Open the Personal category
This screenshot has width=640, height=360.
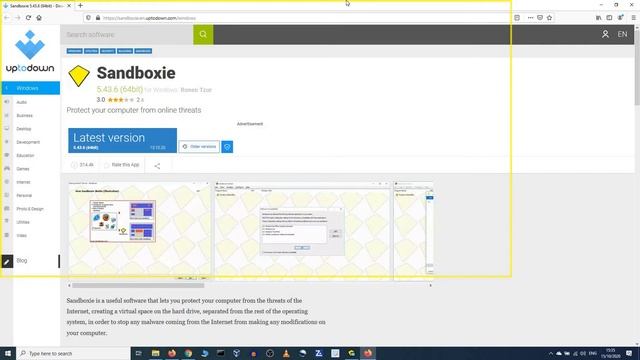tap(24, 196)
